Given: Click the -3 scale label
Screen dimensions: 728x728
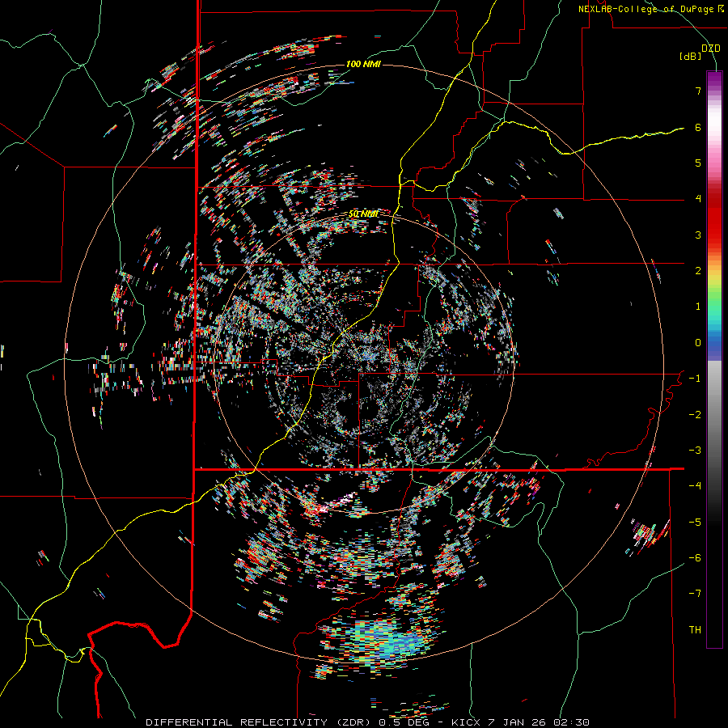Looking at the screenshot, I should pos(695,451).
